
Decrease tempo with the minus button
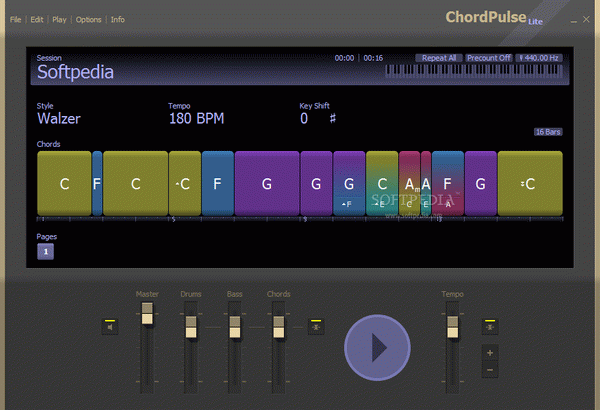[x=490, y=370]
